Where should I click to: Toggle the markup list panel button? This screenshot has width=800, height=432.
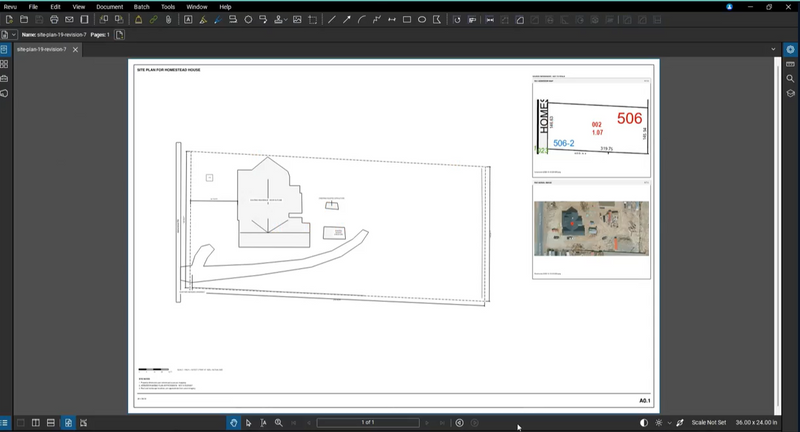coord(4,423)
